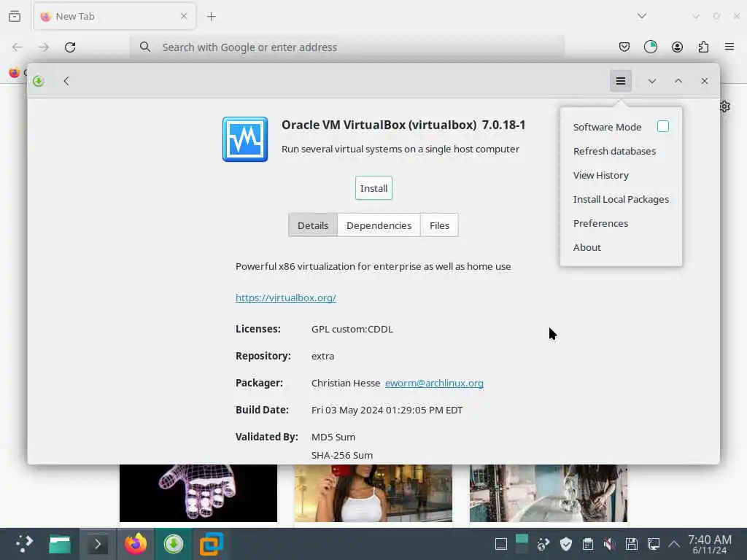Click the VirtualBox application logo
This screenshot has height=560, width=747.
click(245, 139)
